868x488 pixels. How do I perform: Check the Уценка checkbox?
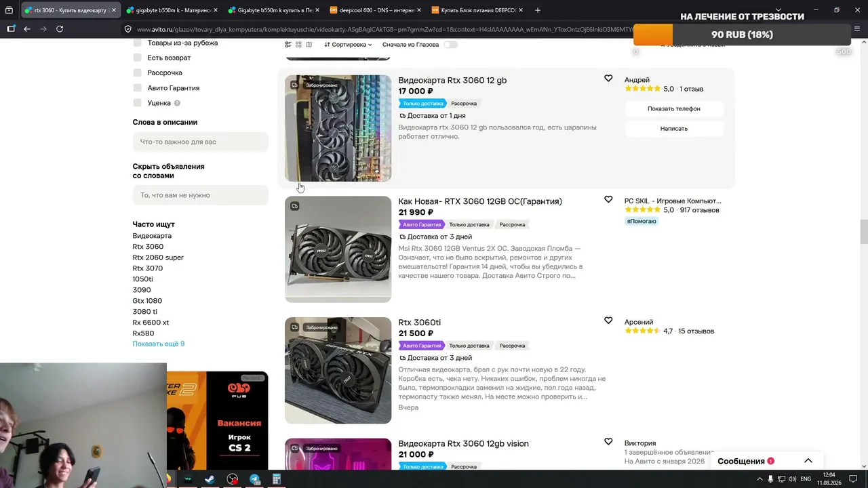138,103
